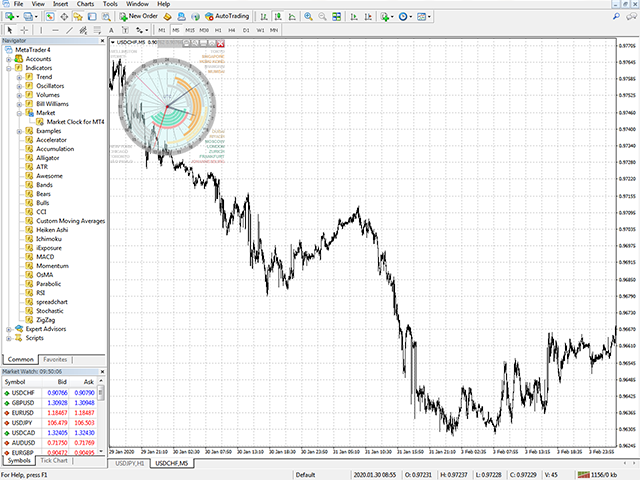Toggle the Market Watch window icon
640x480 pixels.
coord(50,16)
